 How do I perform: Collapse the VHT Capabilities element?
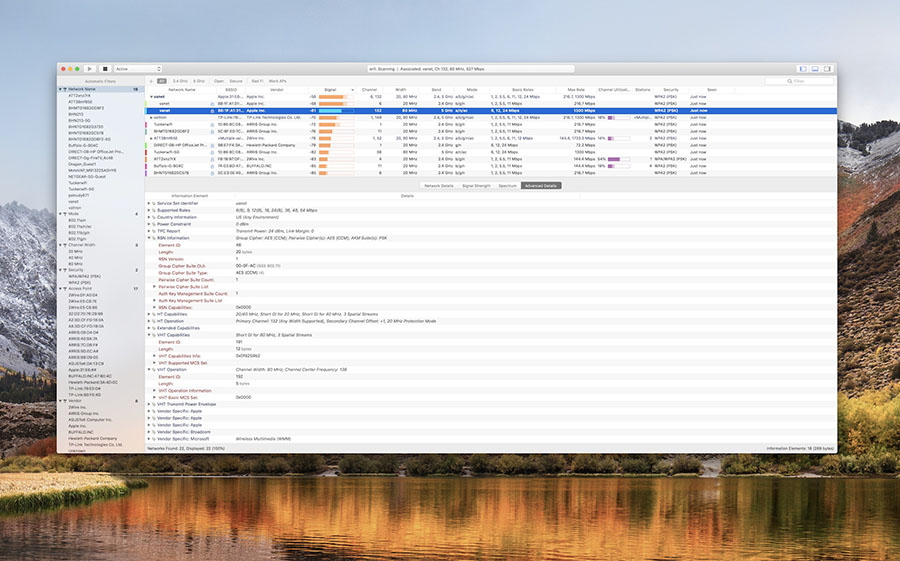149,335
